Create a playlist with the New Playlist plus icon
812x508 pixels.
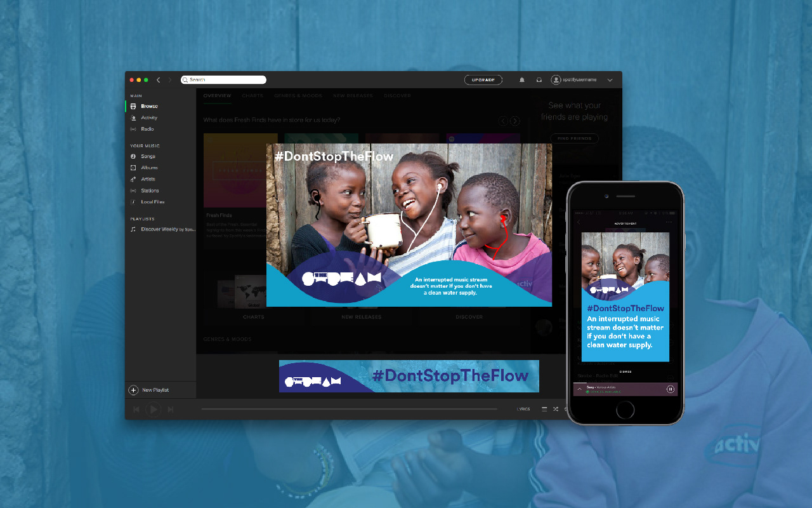point(133,390)
